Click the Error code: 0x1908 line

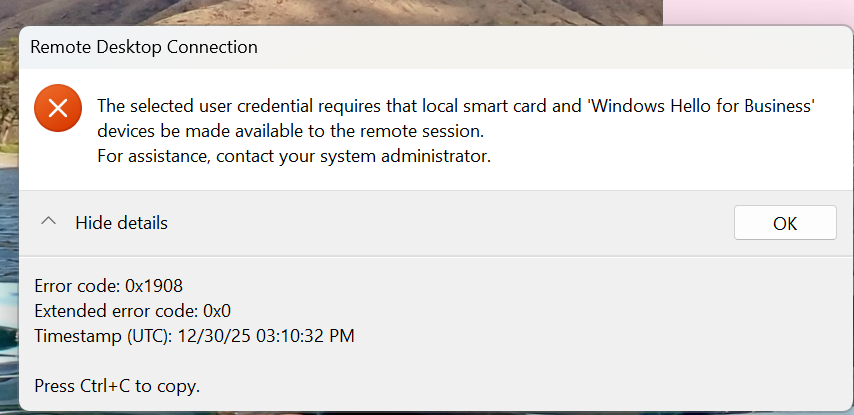point(108,286)
